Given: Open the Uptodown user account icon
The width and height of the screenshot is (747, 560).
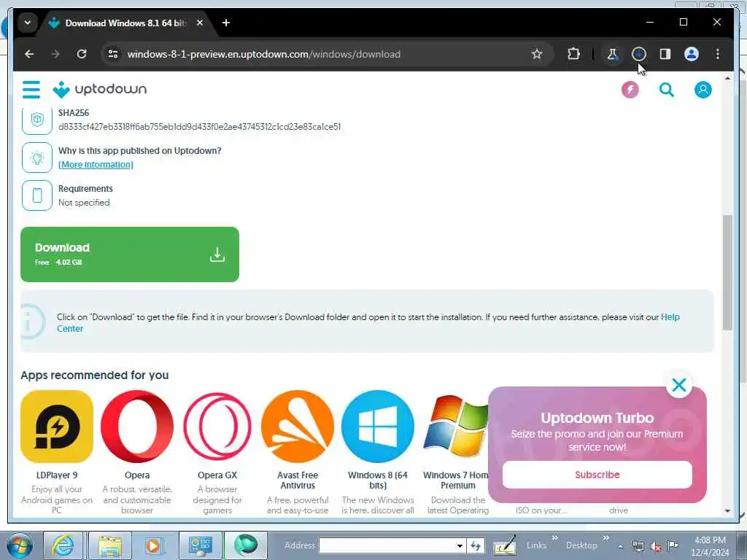Looking at the screenshot, I should tap(703, 90).
